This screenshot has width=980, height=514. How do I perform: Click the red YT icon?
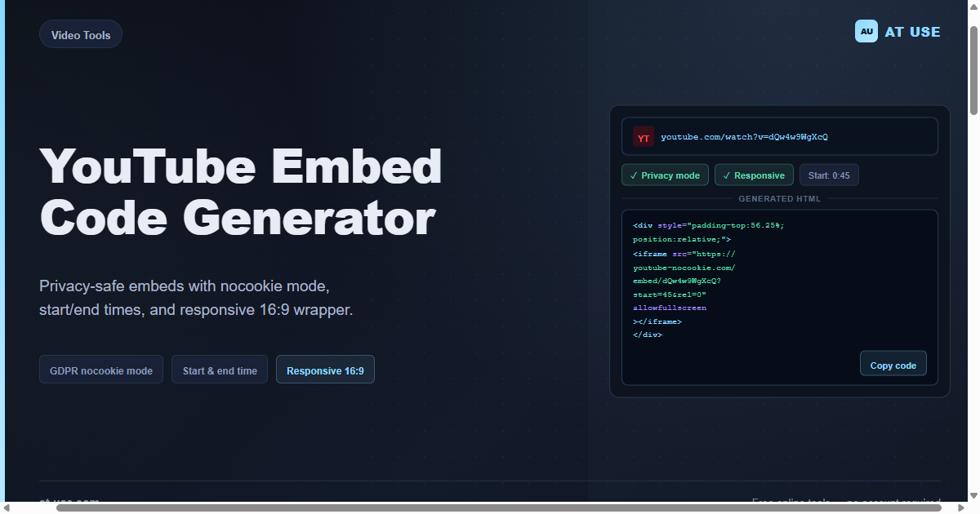(644, 137)
